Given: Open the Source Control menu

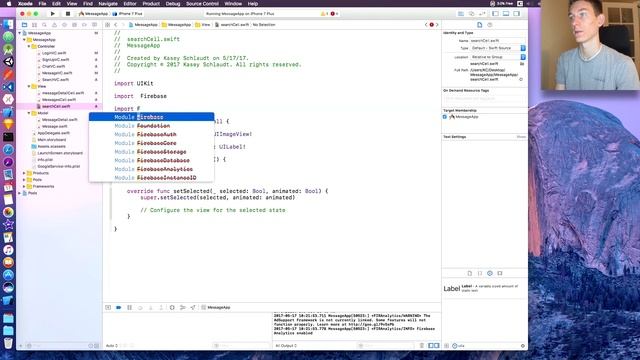Looking at the screenshot, I should tap(202, 4).
